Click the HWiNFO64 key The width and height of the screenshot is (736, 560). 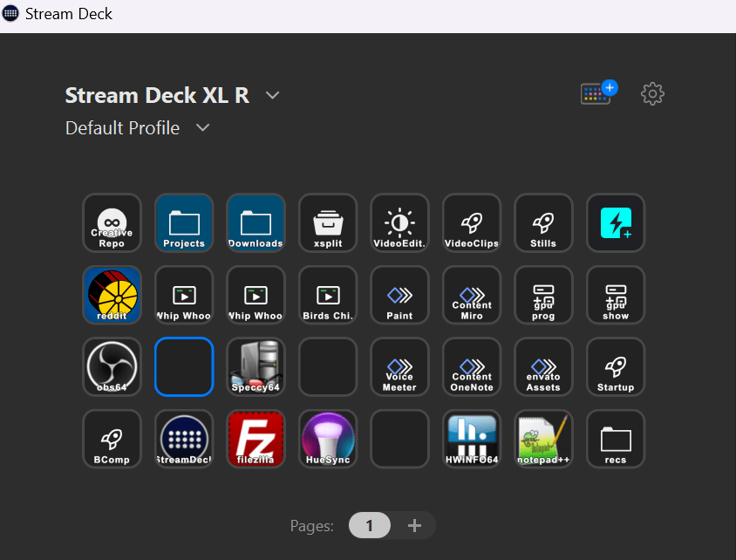pos(472,439)
